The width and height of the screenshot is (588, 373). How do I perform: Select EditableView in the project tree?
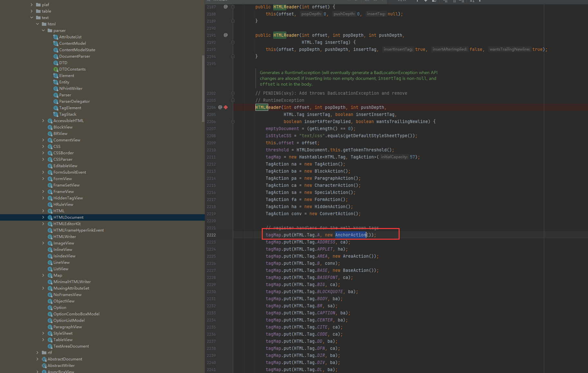[x=65, y=166]
